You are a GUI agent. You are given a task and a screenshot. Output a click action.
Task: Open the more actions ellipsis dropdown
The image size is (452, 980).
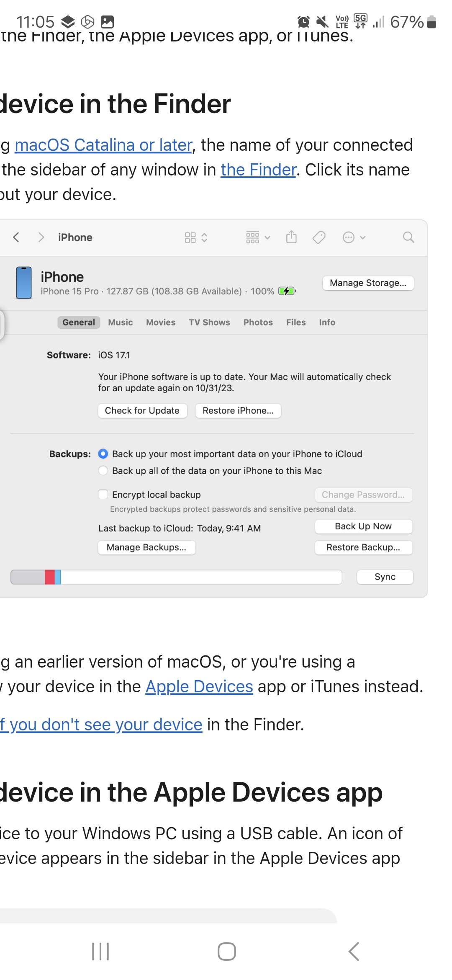(x=354, y=237)
